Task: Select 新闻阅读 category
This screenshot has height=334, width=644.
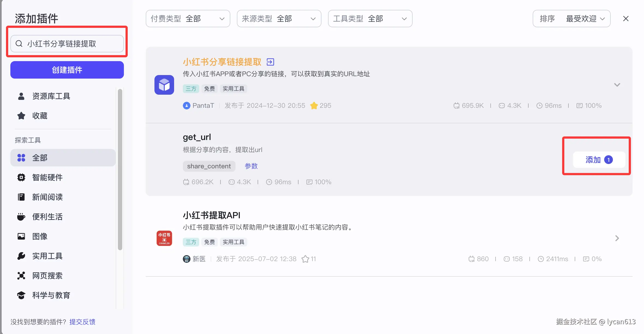Action: point(47,197)
